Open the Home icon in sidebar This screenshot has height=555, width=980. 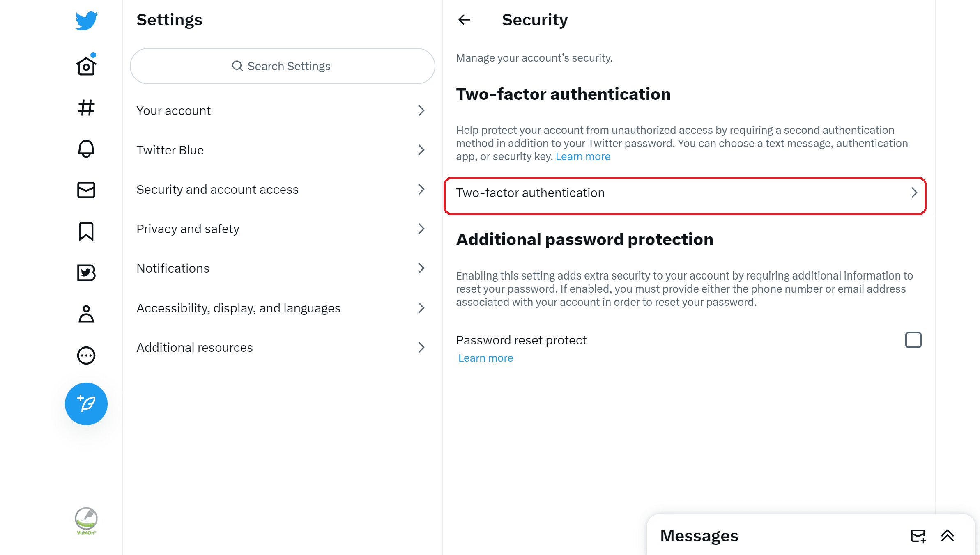pyautogui.click(x=86, y=66)
